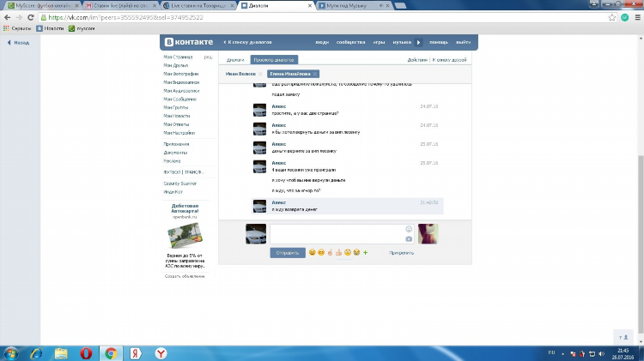Open 'Приложения' in sidebar
This screenshot has width=644, height=361.
pyautogui.click(x=176, y=144)
